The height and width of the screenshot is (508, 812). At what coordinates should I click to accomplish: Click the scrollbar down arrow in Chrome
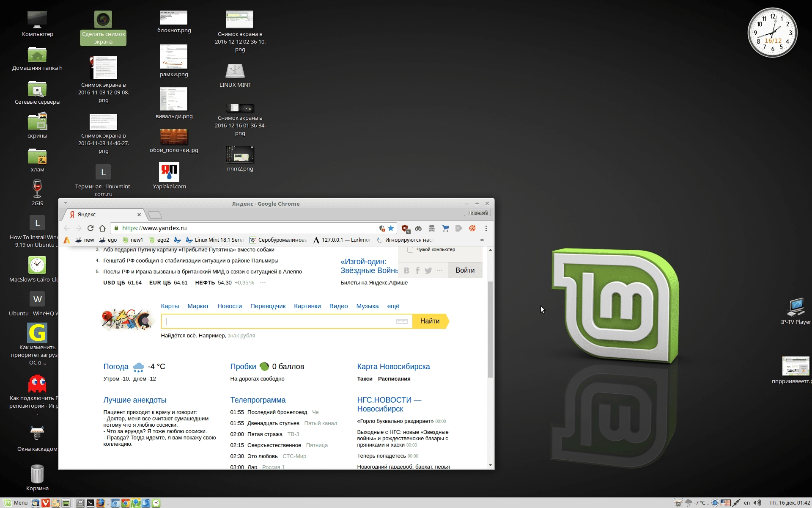(x=490, y=465)
